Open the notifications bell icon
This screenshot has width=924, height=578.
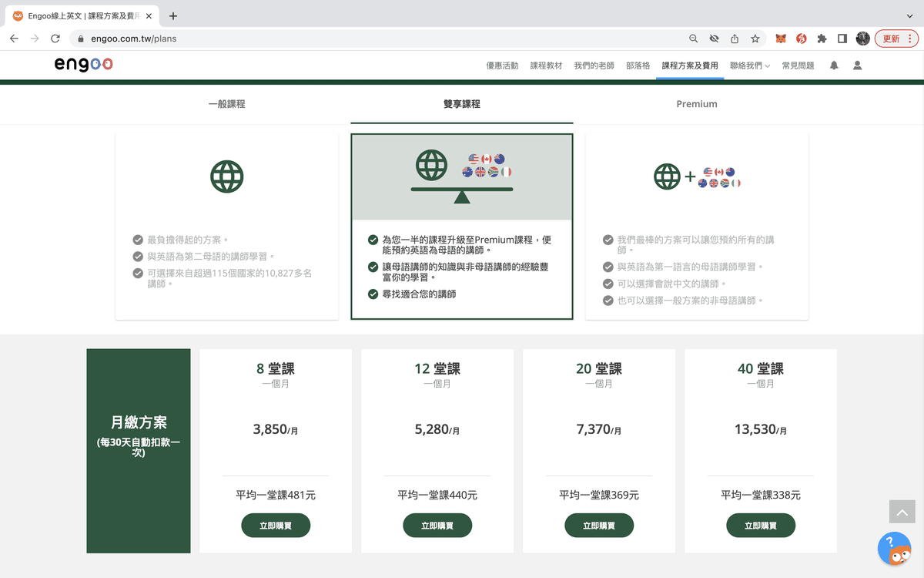834,66
